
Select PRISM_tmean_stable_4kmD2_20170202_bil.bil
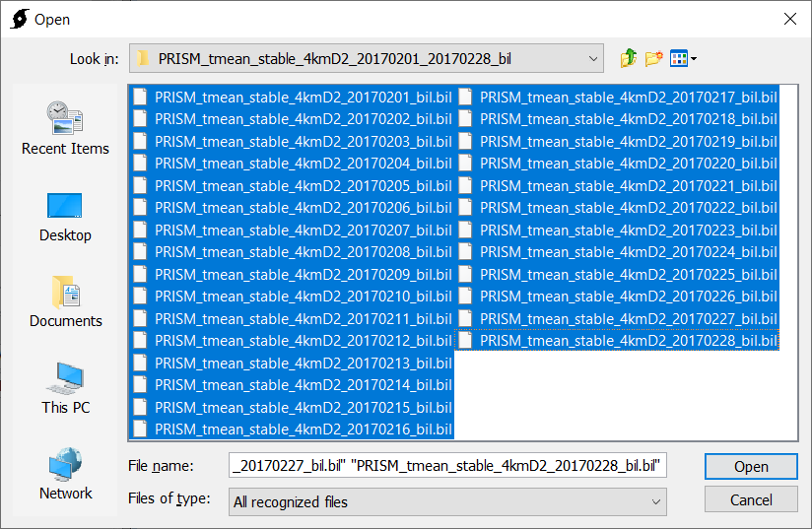[x=293, y=119]
